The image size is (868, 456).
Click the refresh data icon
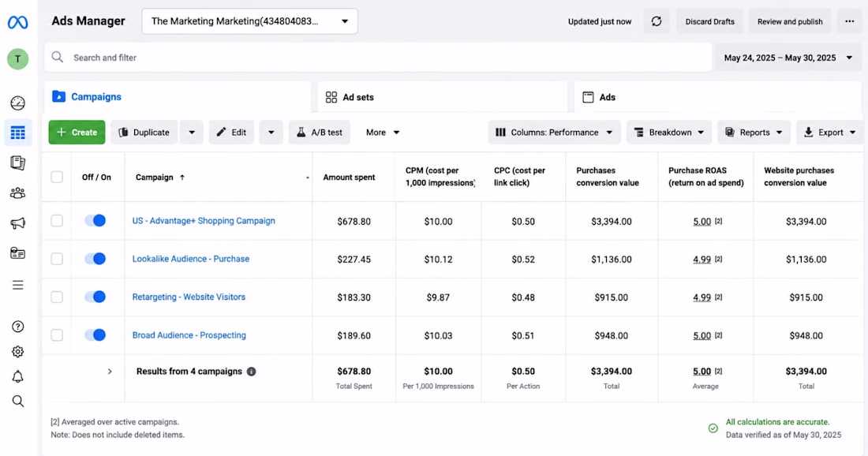657,21
